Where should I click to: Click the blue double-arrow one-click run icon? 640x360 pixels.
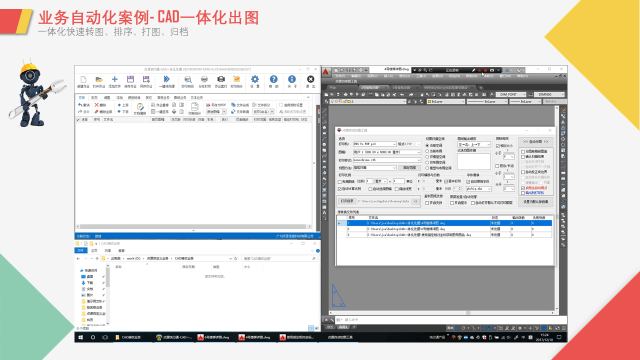click(x=167, y=79)
